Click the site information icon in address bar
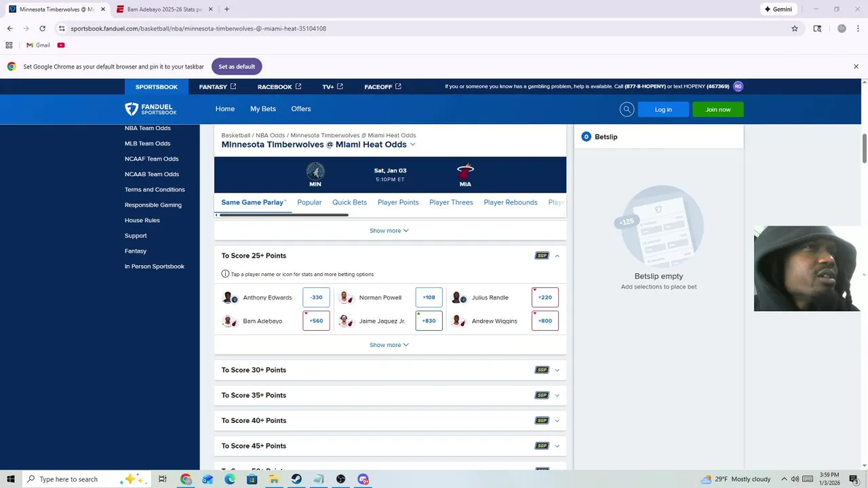The image size is (868, 488). click(62, 28)
